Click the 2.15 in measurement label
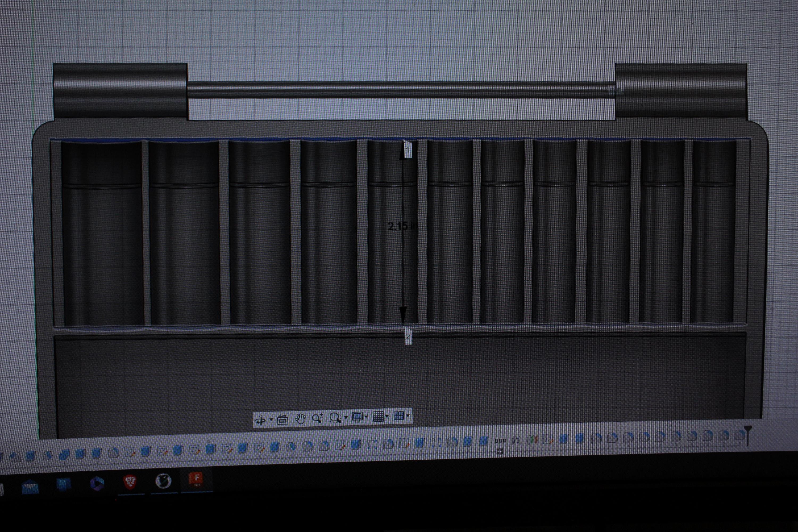798x532 pixels. coord(401,226)
